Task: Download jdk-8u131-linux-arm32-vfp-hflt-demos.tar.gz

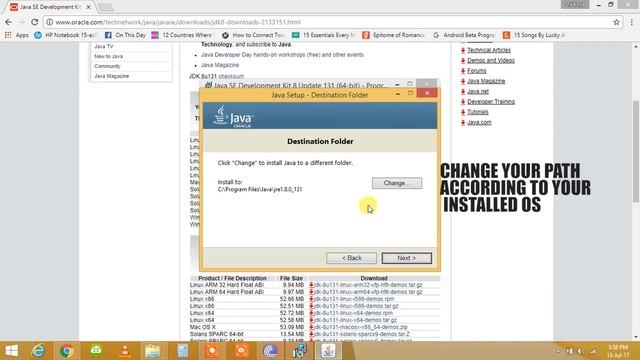Action: coord(368,285)
